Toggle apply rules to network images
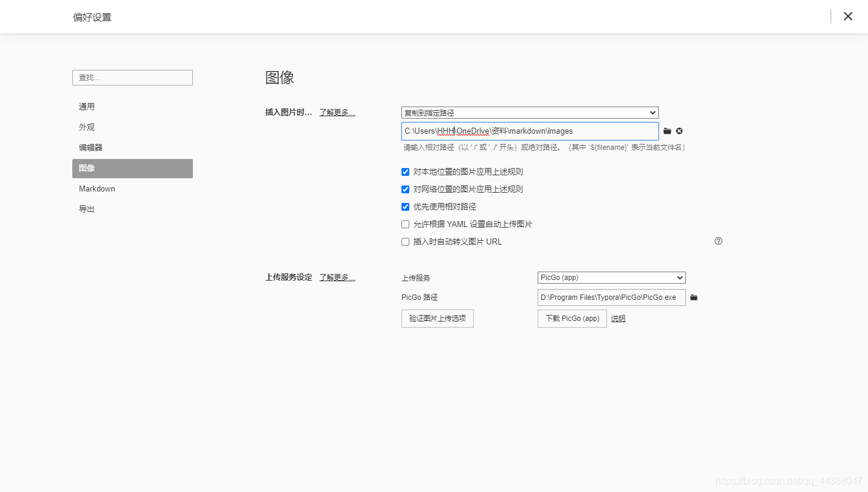The image size is (868, 492). (x=405, y=189)
